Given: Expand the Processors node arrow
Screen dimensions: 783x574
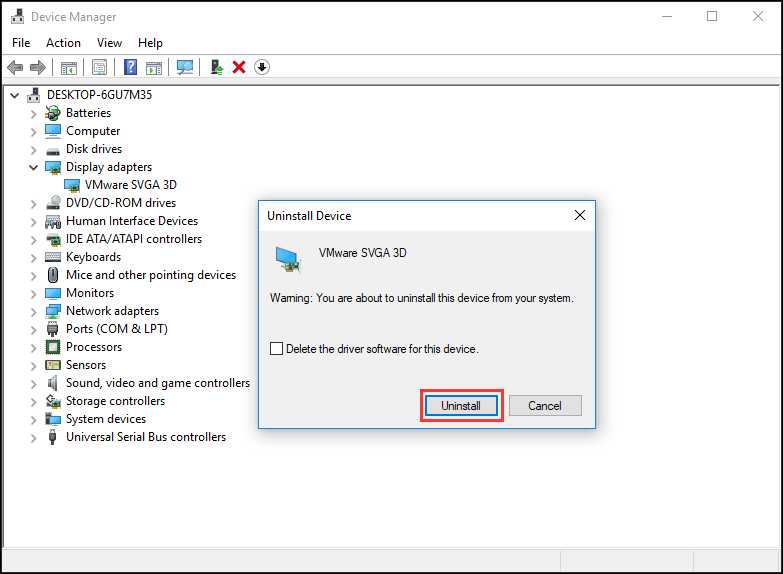Looking at the screenshot, I should [x=33, y=348].
